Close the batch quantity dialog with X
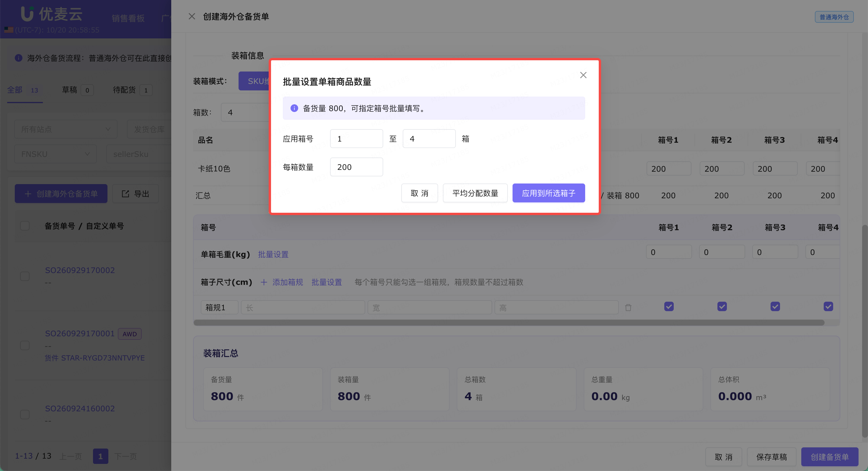The width and height of the screenshot is (868, 471). pyautogui.click(x=583, y=75)
